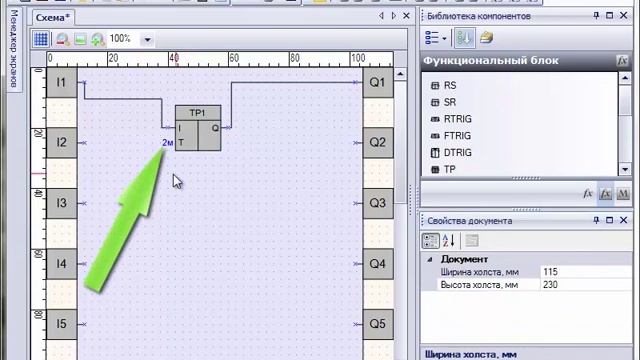
Task: Click fx icon in Функциональный блок header
Action: 622,61
